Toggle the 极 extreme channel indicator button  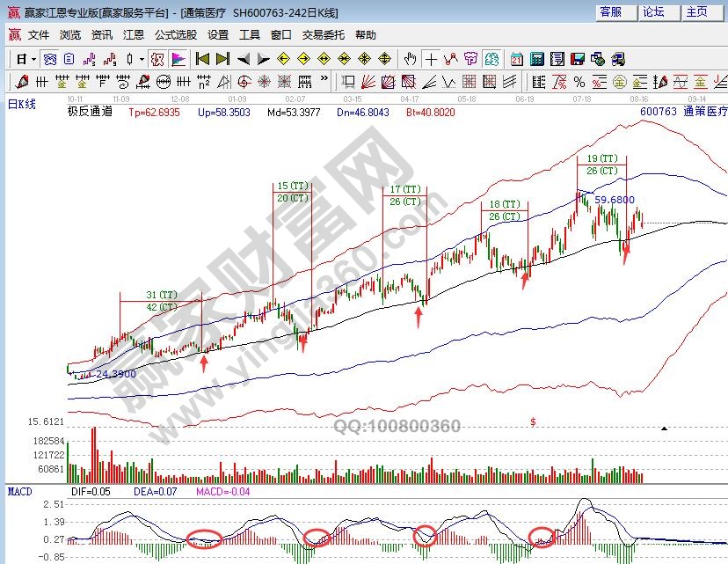point(157,59)
